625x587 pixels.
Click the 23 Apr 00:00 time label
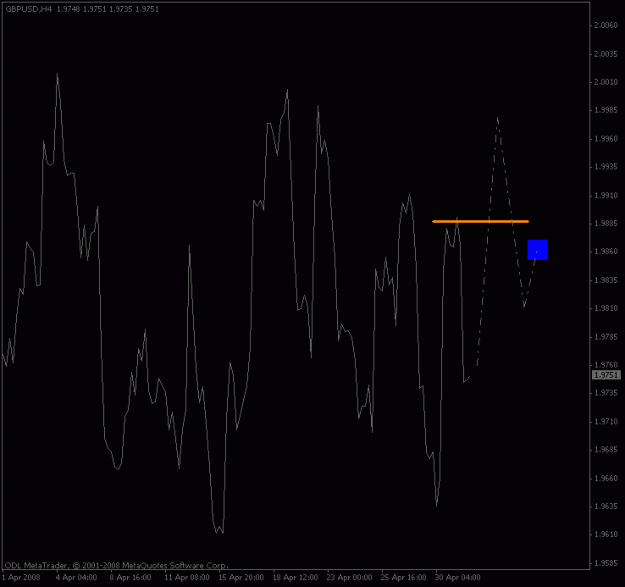tap(350, 577)
